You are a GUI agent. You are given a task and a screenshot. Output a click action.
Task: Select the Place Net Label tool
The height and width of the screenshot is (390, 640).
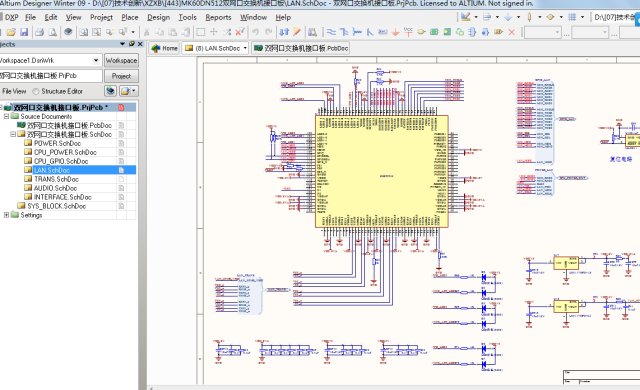382,32
